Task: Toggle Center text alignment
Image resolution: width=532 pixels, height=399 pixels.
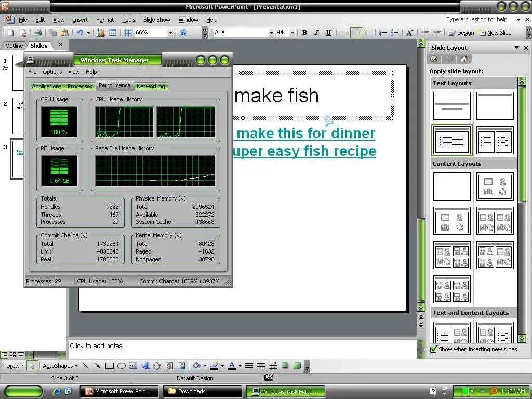Action: coord(355,33)
